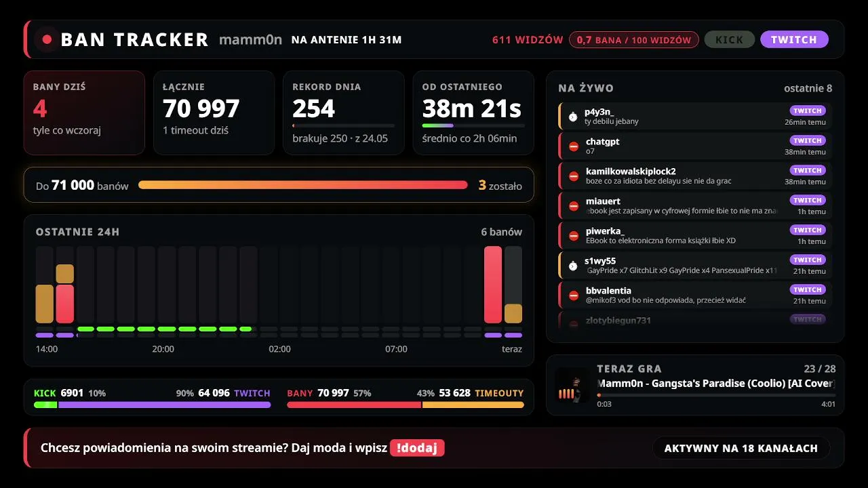
Task: Click the 'ostatnie 8' label in Na żywo
Action: [x=808, y=88]
